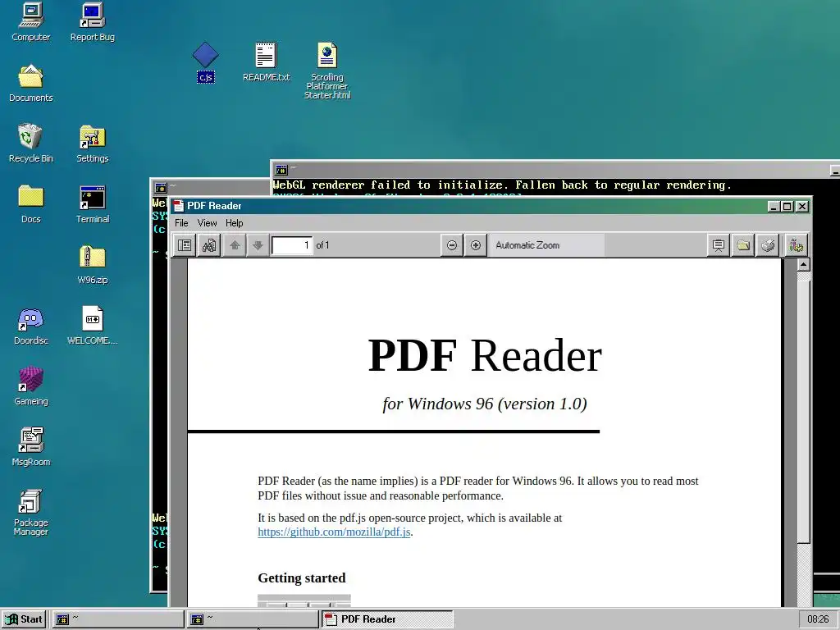Click the PDF scrollbar up arrow
The width and height of the screenshot is (840, 630).
coord(803,265)
